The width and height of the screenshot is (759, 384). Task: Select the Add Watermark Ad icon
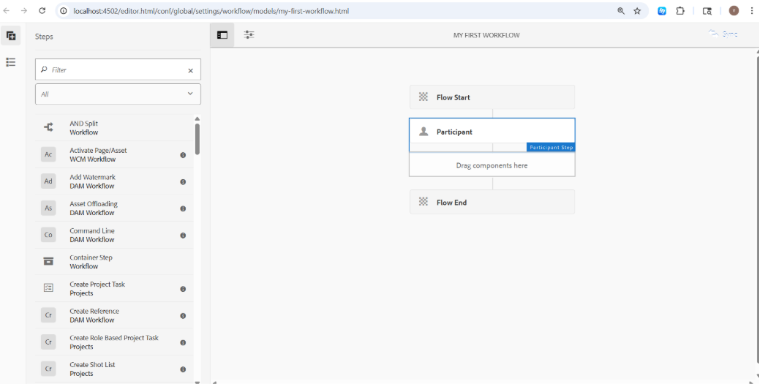click(48, 181)
